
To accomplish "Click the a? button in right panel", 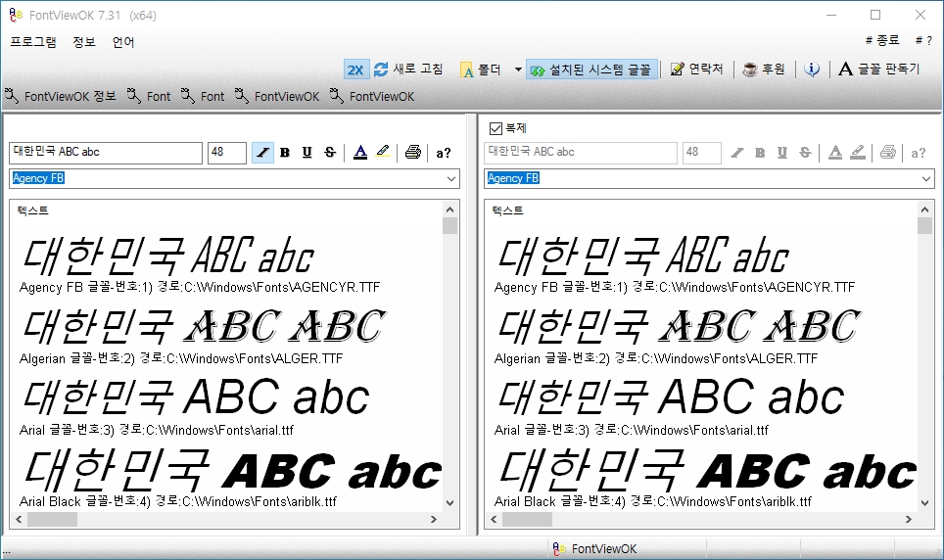I will [x=919, y=153].
